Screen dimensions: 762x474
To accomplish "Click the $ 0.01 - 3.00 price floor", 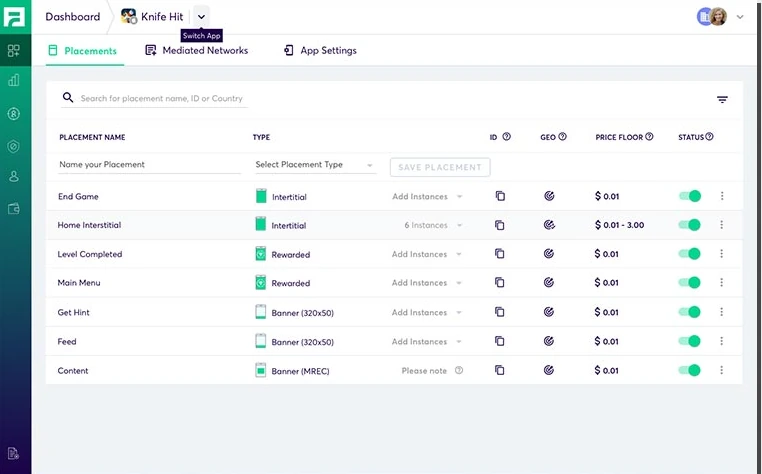I will 620,225.
